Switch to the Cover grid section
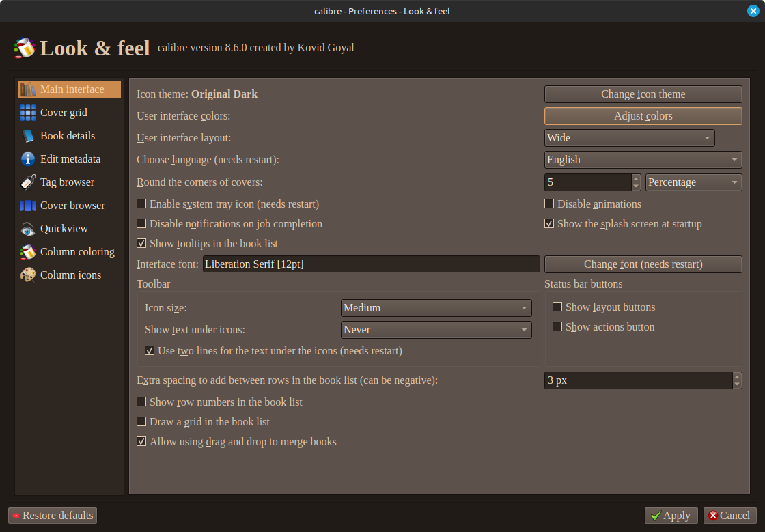The height and width of the screenshot is (532, 765). pos(69,113)
